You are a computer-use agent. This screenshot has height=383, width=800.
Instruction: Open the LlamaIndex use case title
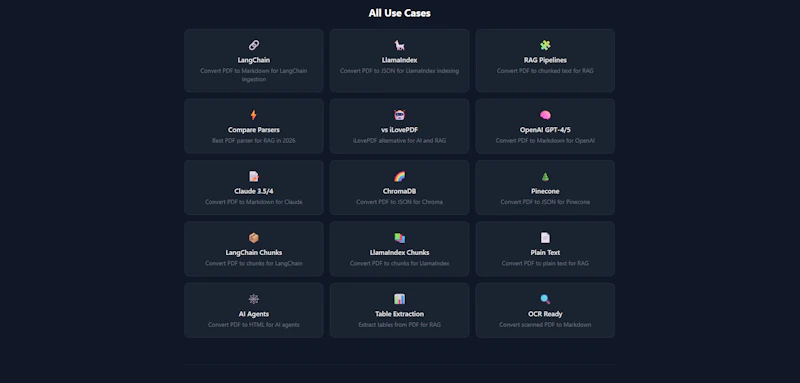click(399, 60)
